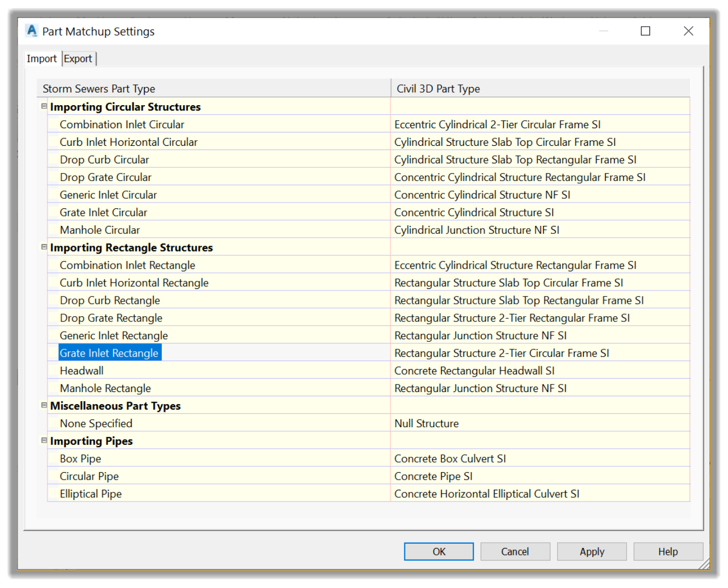
Task: Collapse Importing Circular Structures group
Action: [x=44, y=106]
